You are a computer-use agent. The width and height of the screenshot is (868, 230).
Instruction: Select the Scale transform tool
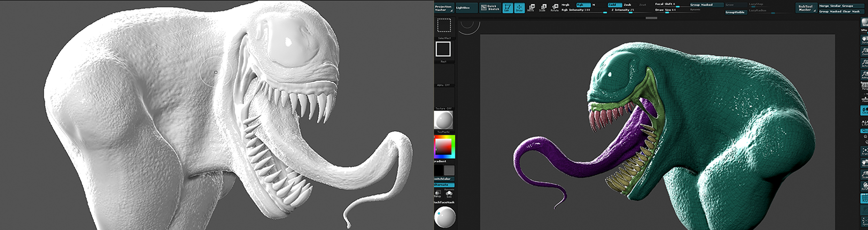tap(542, 8)
